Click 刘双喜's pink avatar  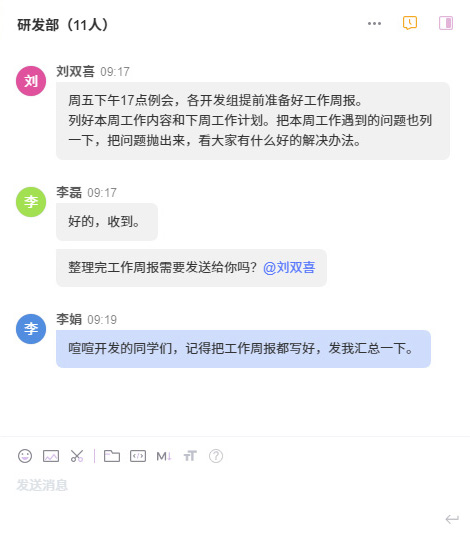[31, 81]
